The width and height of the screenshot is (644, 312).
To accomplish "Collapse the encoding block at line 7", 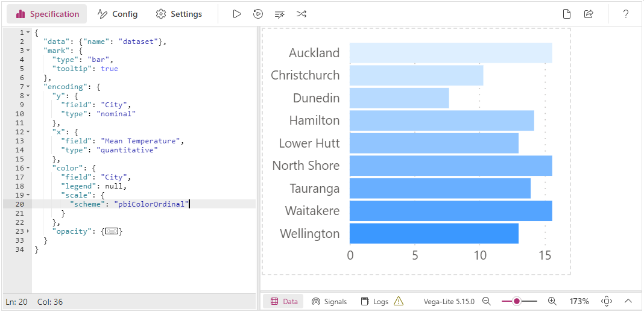I will (28, 87).
